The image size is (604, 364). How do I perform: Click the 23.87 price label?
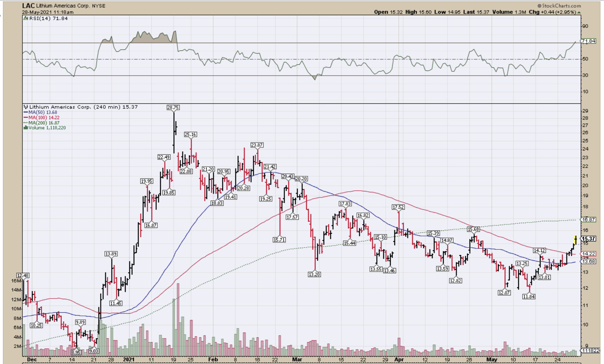click(x=257, y=145)
